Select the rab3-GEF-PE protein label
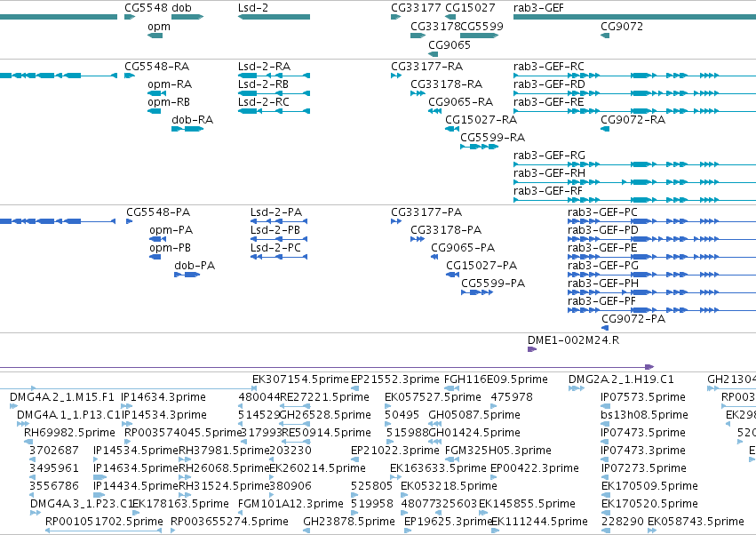 [x=602, y=248]
